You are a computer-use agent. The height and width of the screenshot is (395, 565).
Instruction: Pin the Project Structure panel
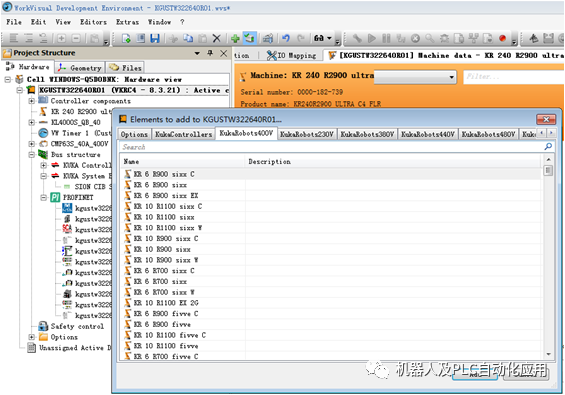coord(210,53)
